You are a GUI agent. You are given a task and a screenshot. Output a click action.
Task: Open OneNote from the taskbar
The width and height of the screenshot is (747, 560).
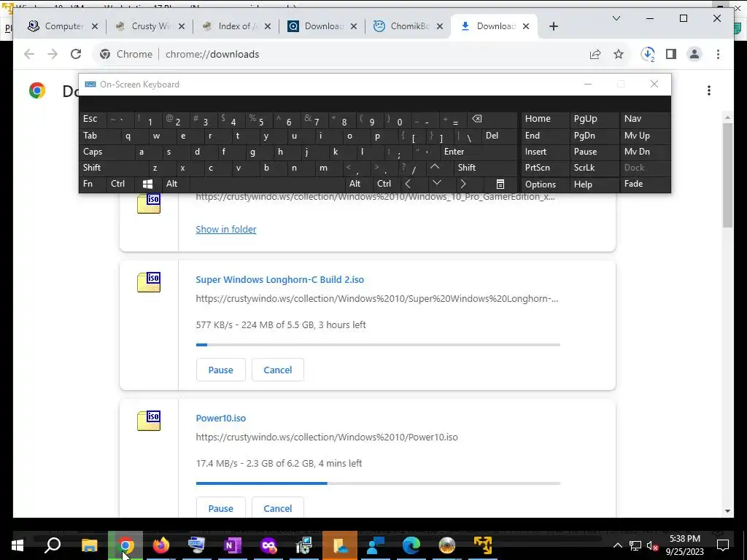(233, 545)
